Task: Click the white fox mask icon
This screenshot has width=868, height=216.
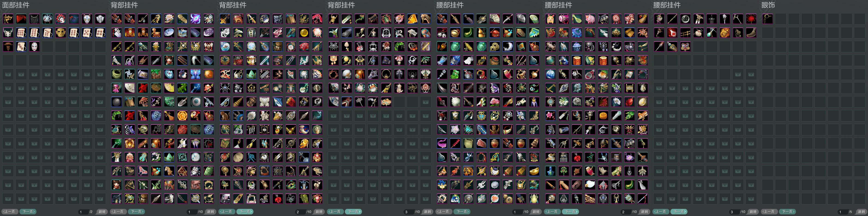Action: 87,19
